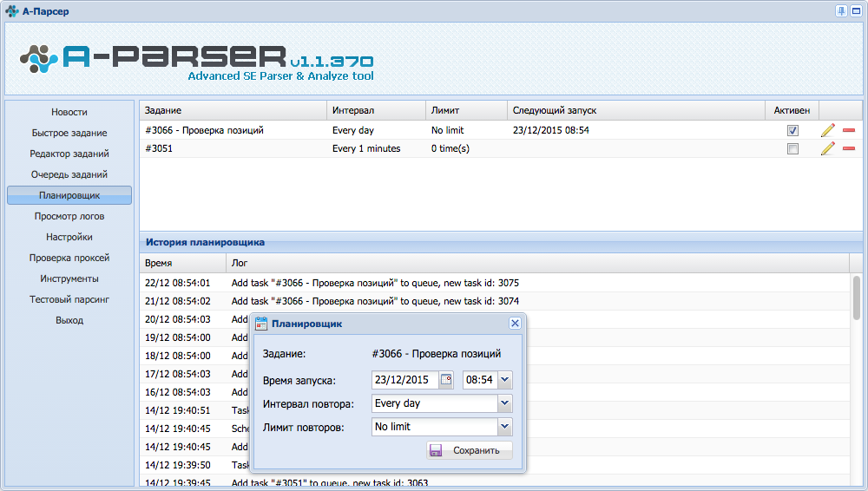Edit task #3066 with pencil icon

point(827,131)
